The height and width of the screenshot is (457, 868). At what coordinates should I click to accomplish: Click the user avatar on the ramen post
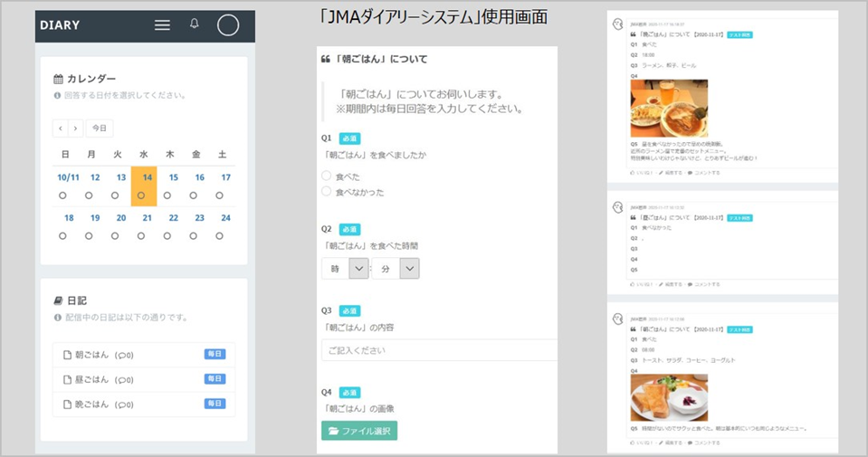(x=617, y=25)
